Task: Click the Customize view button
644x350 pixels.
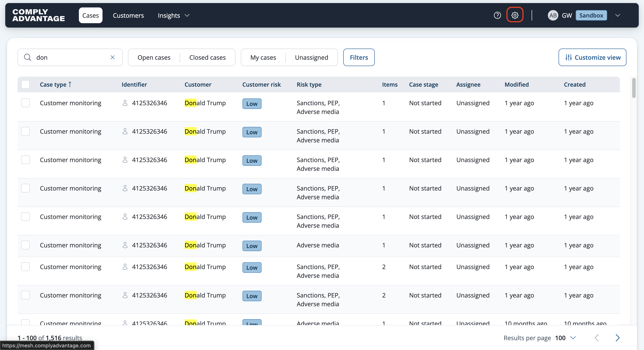Action: click(592, 57)
